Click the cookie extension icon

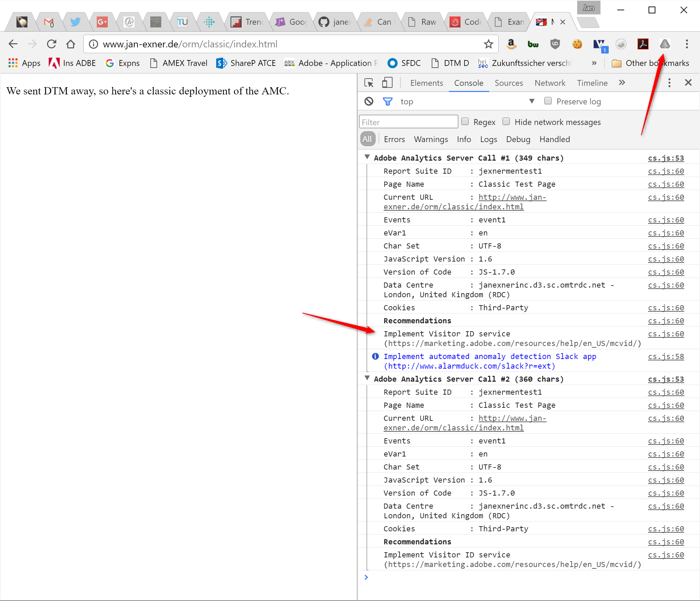coord(577,44)
